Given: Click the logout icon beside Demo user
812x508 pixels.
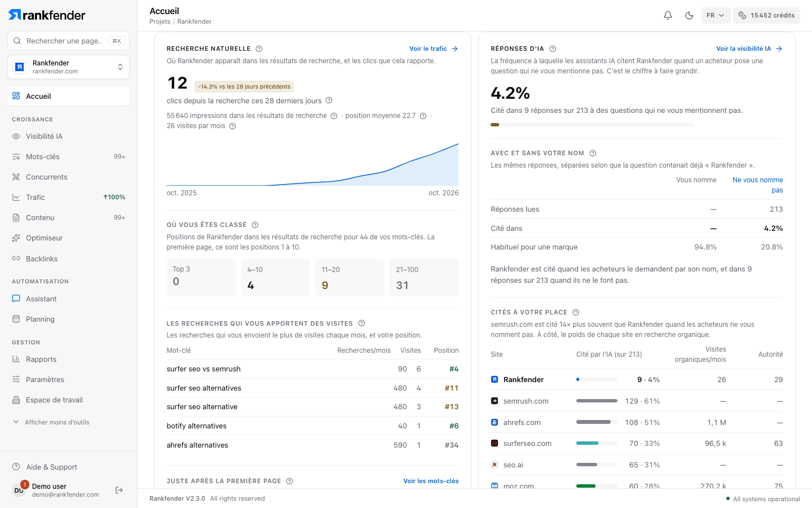Looking at the screenshot, I should pyautogui.click(x=119, y=490).
